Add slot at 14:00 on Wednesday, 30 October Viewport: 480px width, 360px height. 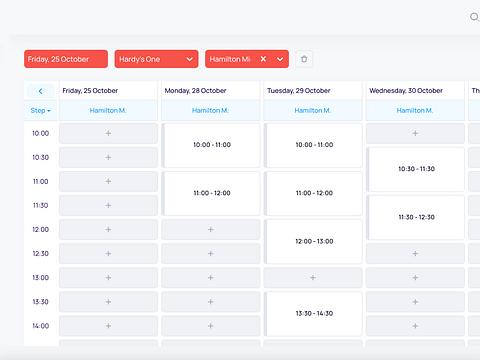(415, 326)
